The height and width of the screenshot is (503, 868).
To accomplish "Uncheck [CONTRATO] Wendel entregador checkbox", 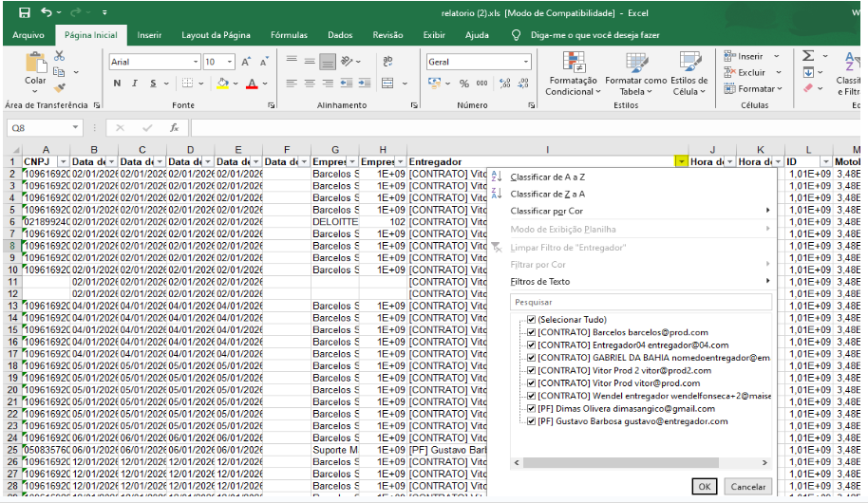I will (x=532, y=396).
